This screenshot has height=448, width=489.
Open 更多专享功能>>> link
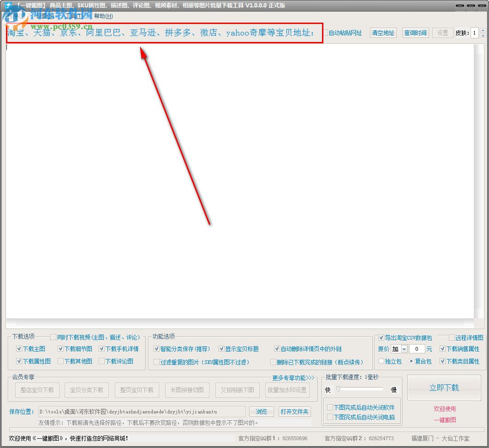point(293,378)
